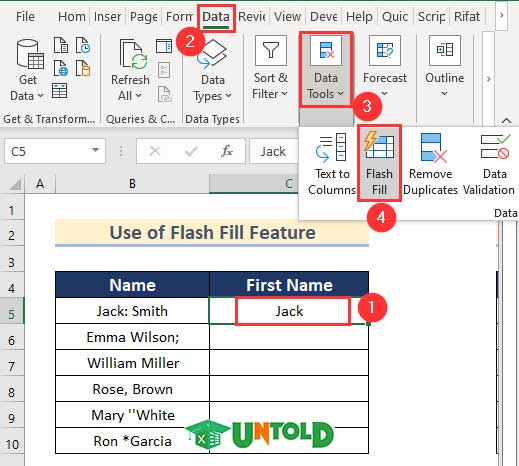519x466 pixels.
Task: Click the Recent Sources icon
Action: 83,45
